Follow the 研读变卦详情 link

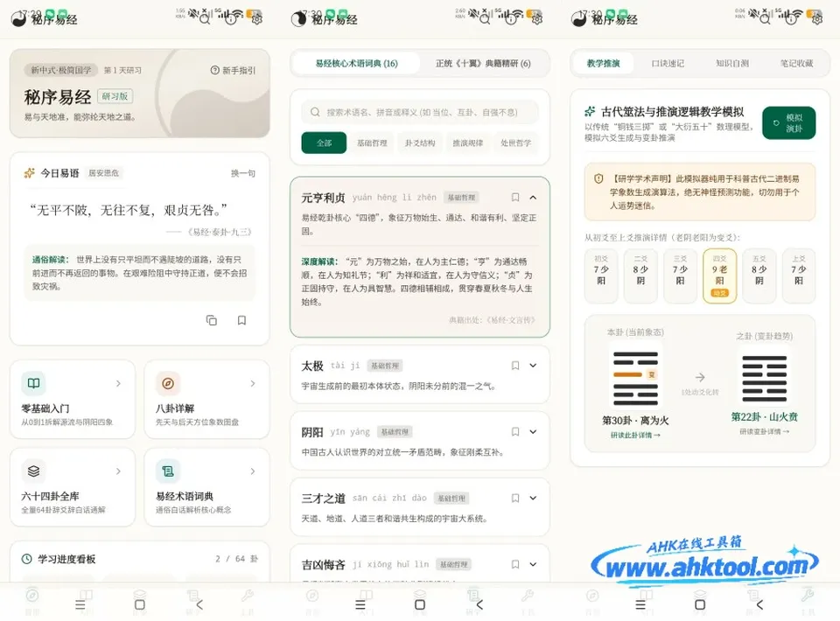[765, 431]
